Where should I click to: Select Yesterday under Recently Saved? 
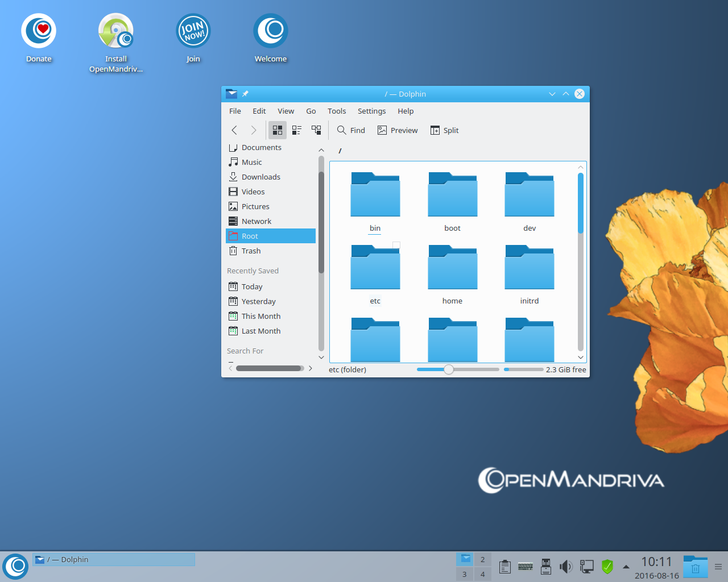(x=271, y=301)
